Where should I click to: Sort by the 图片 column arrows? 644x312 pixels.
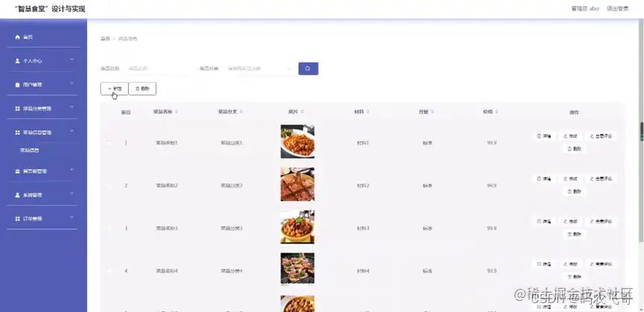302,112
